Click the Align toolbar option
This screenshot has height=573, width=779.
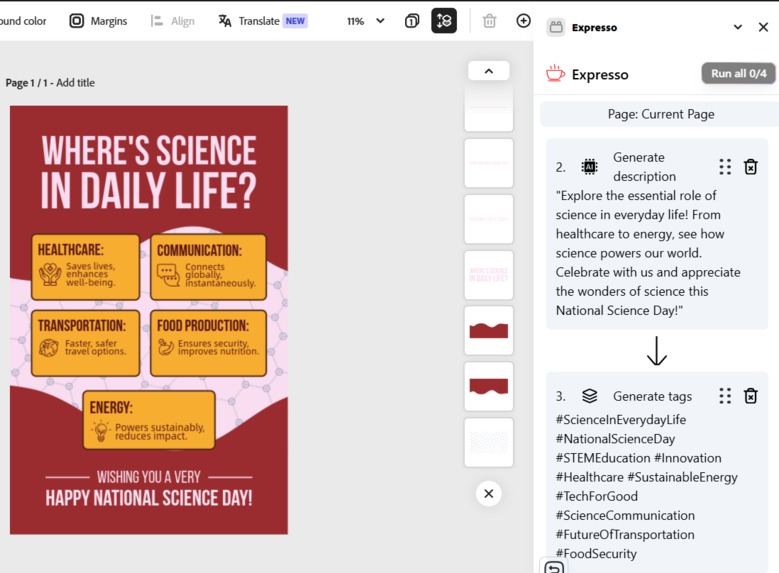tap(172, 21)
